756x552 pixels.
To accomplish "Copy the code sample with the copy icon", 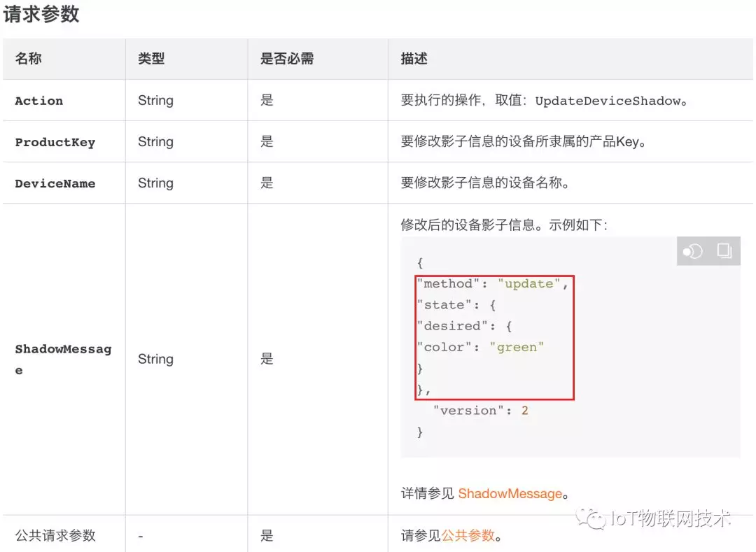I will pyautogui.click(x=724, y=250).
